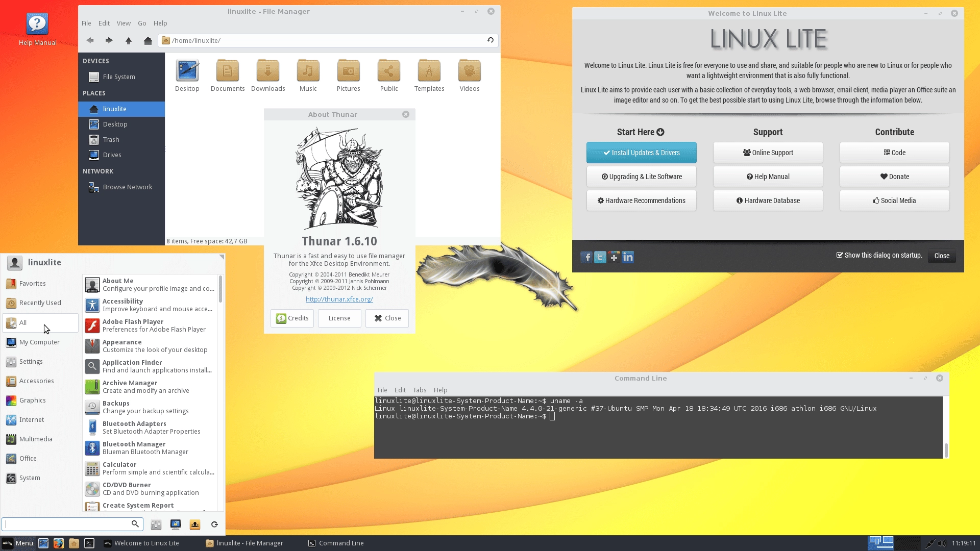This screenshot has height=551, width=980.
Task: Open Help menu in Command Line window
Action: pos(440,390)
